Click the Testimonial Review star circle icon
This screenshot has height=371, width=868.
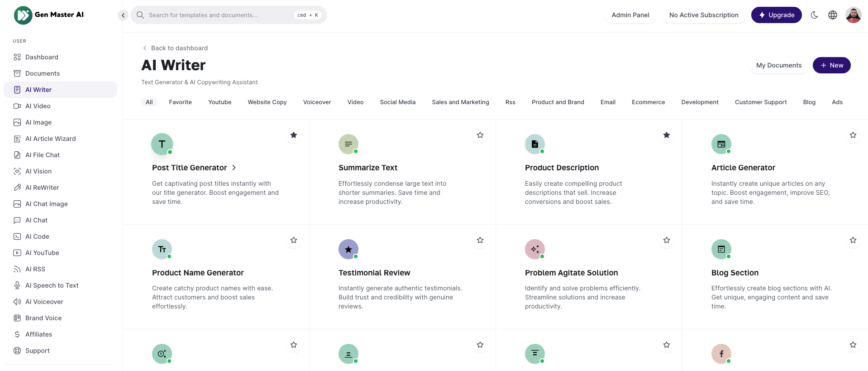coord(348,249)
